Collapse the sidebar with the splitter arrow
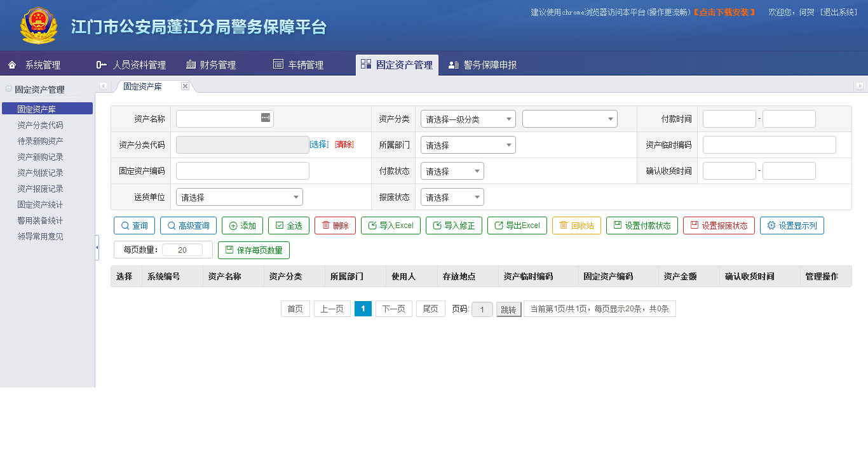868x451 pixels. (x=97, y=248)
